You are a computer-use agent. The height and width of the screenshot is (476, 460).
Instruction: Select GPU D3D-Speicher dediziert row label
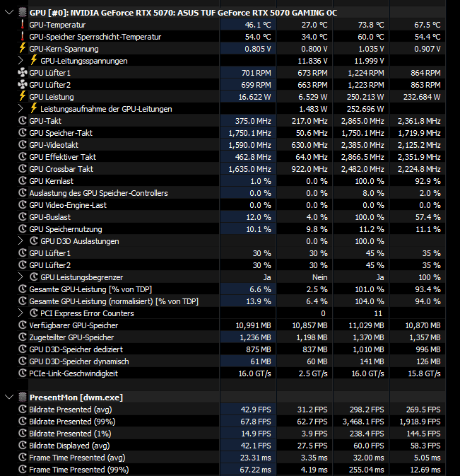76,349
